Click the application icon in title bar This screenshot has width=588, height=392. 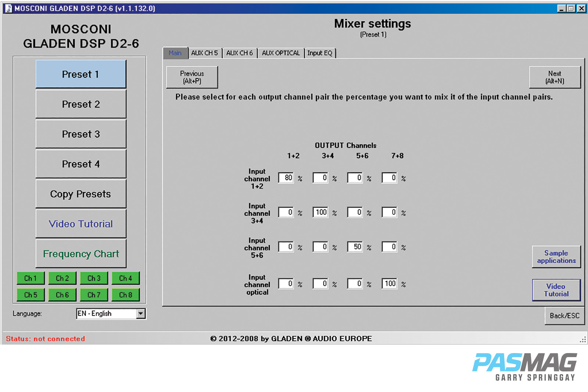coord(8,8)
